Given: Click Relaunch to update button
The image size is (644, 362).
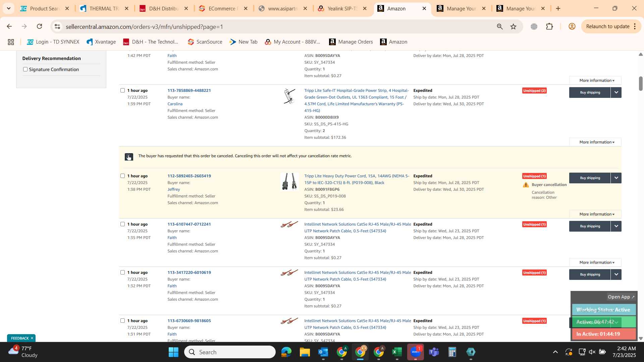Looking at the screenshot, I should tap(607, 26).
